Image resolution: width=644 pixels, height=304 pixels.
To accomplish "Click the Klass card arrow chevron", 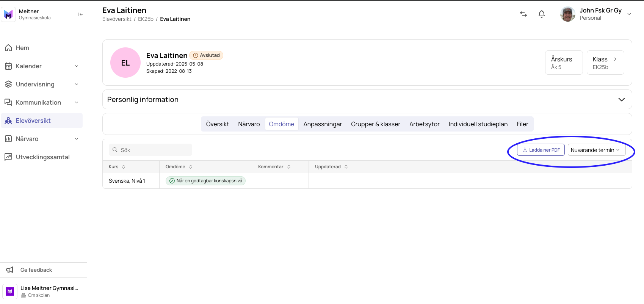I will [615, 59].
